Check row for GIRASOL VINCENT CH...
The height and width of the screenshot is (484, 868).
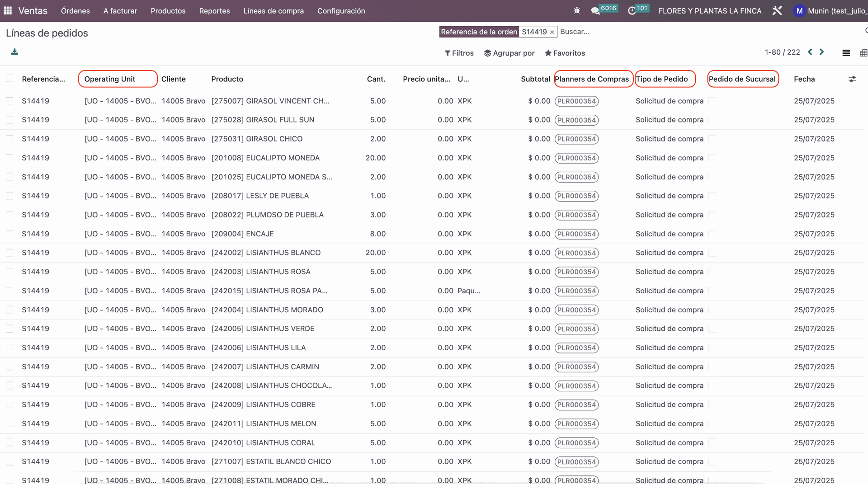(9, 101)
